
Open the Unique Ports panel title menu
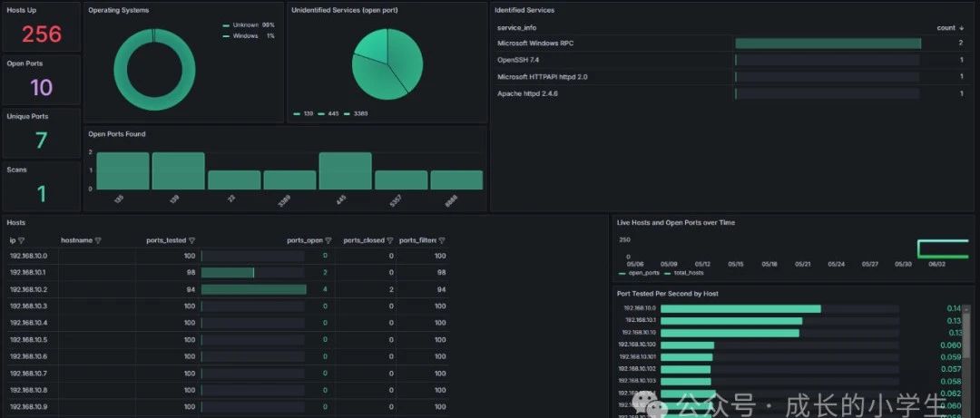point(27,116)
